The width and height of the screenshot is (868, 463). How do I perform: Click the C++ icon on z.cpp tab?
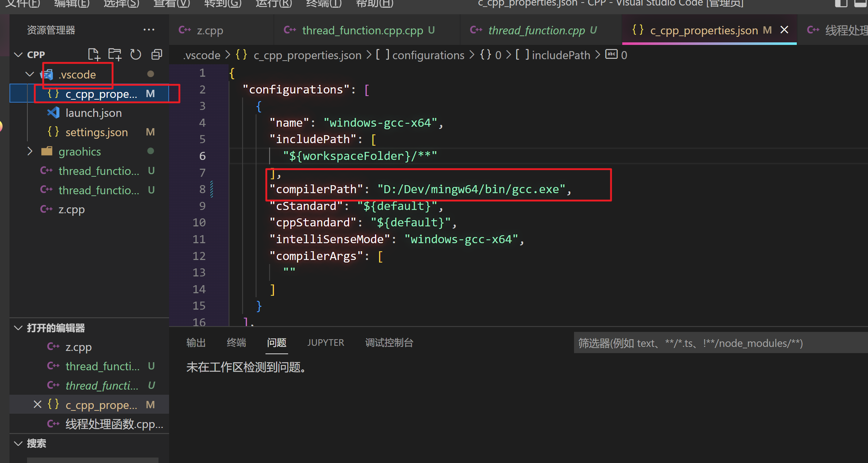tap(185, 30)
